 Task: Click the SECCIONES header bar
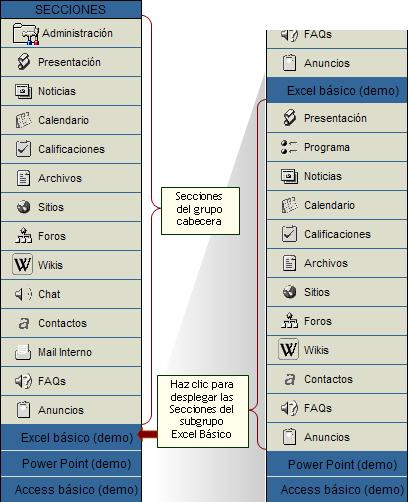pos(71,9)
